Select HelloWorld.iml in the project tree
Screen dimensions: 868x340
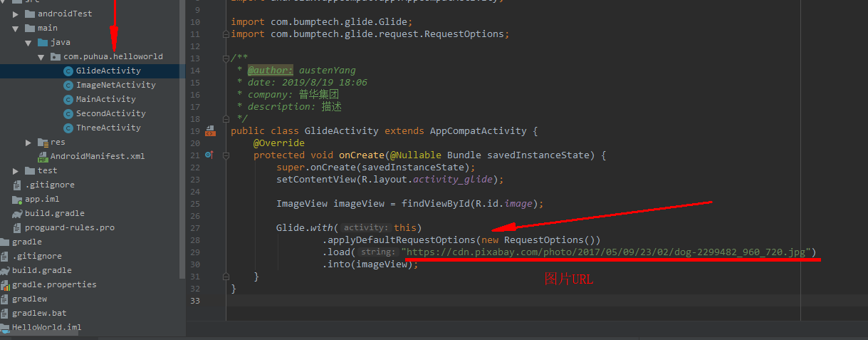click(x=46, y=327)
